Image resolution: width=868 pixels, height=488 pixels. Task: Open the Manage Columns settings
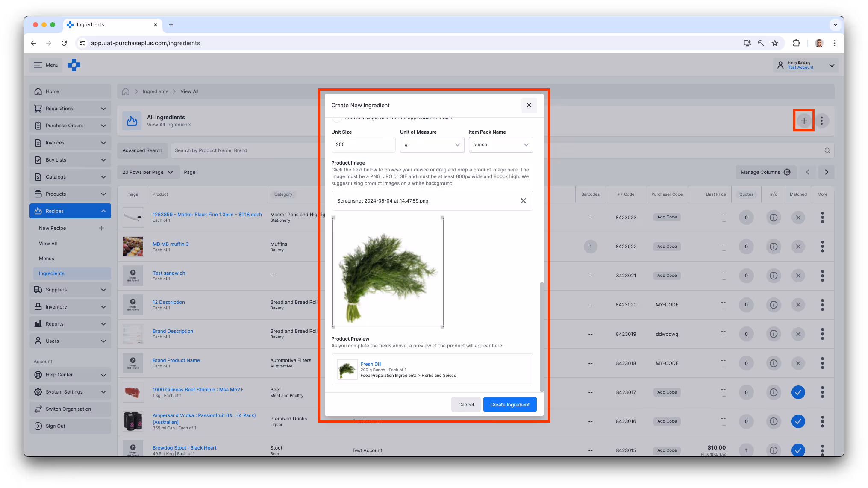[765, 172]
